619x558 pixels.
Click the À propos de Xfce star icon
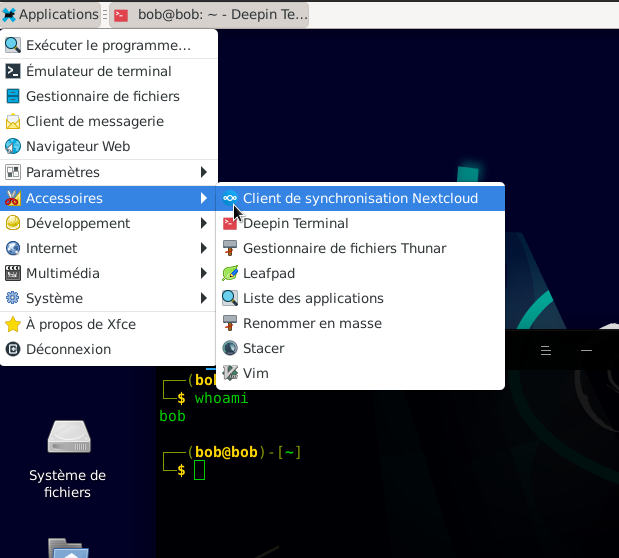coord(13,324)
